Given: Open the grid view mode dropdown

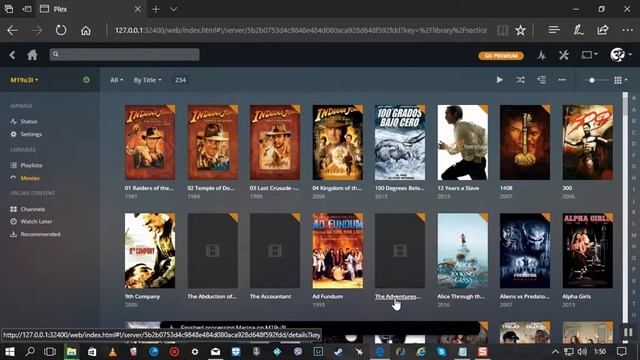Looking at the screenshot, I should click(621, 80).
